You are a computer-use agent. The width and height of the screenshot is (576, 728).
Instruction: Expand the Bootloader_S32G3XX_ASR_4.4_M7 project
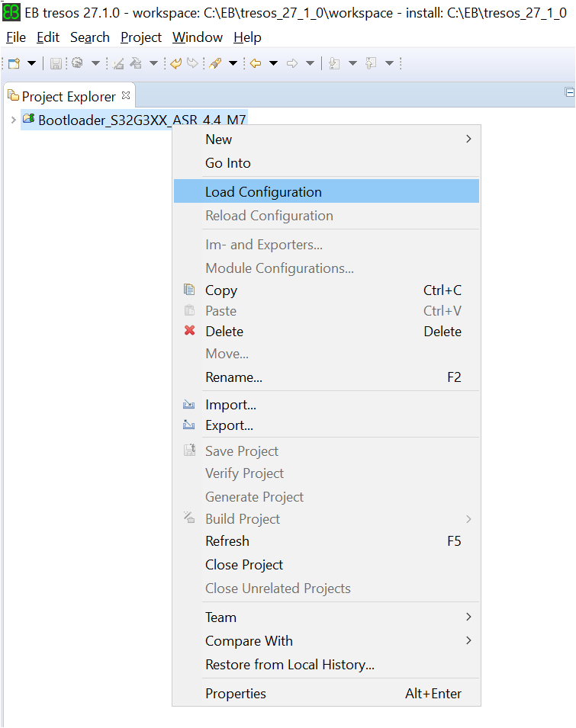point(13,120)
